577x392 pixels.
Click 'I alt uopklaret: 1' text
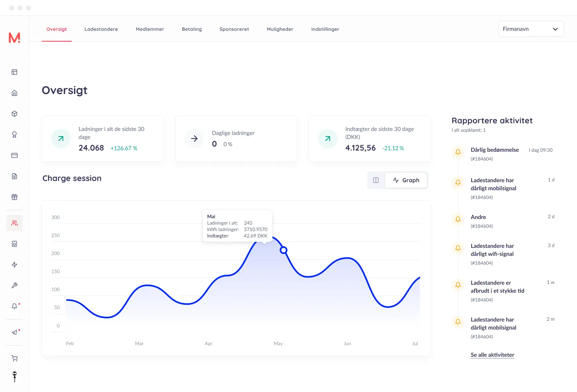coord(468,130)
